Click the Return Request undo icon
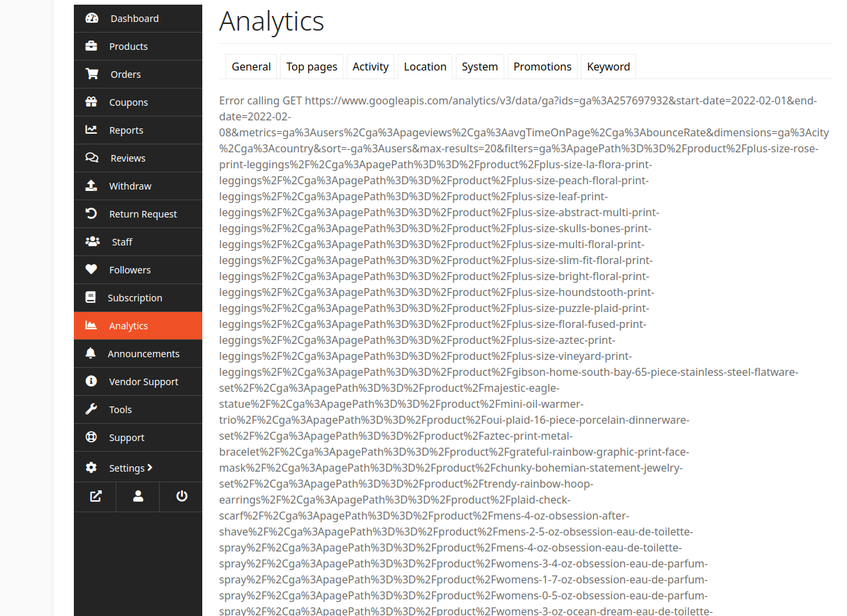847x616 pixels. click(91, 214)
